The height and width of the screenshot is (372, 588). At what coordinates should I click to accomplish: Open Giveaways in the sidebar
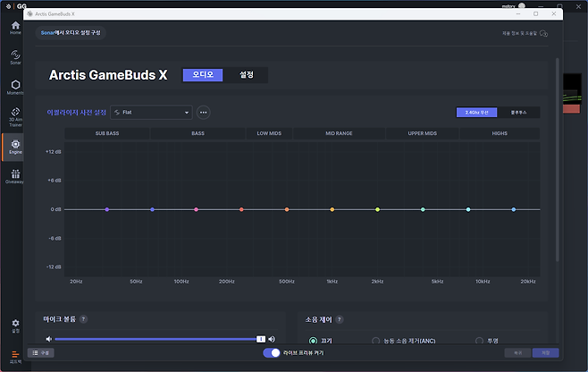15,176
